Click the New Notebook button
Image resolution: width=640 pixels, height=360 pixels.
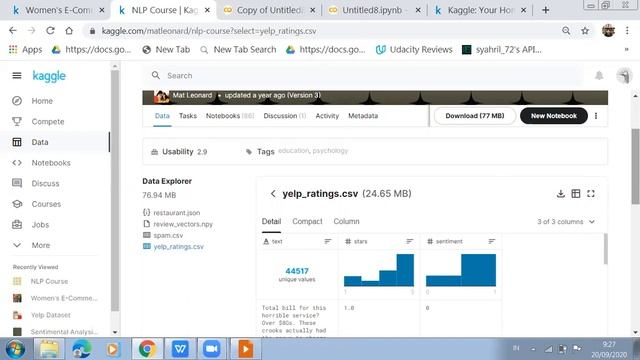[553, 116]
